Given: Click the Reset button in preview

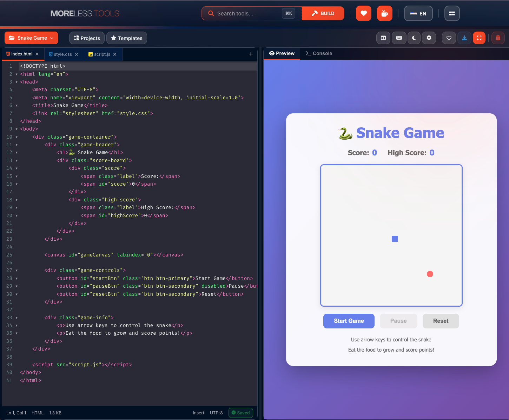Looking at the screenshot, I should (x=441, y=321).
